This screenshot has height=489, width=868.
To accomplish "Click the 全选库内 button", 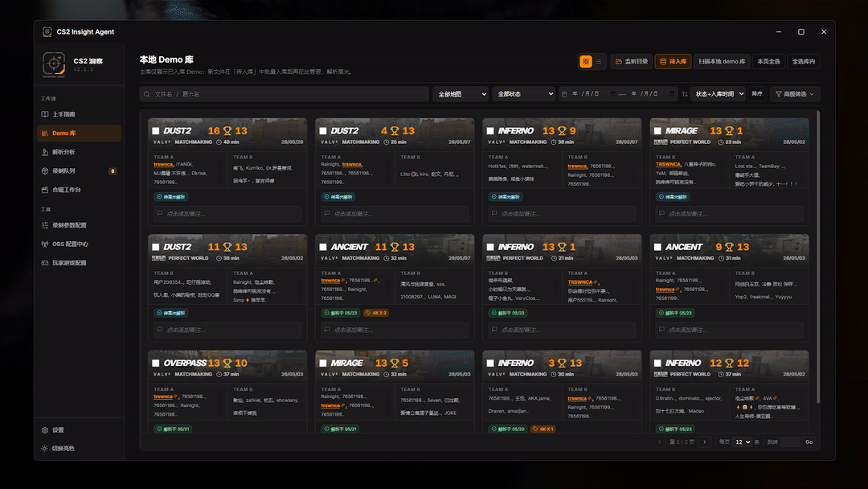I will [x=803, y=61].
